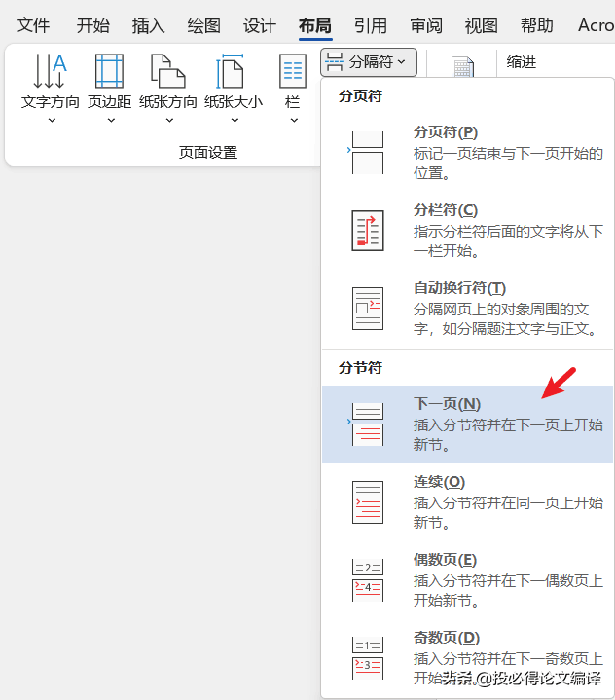The height and width of the screenshot is (700, 615).
Task: Choose 连续(O) continuous section break
Action: [467, 501]
